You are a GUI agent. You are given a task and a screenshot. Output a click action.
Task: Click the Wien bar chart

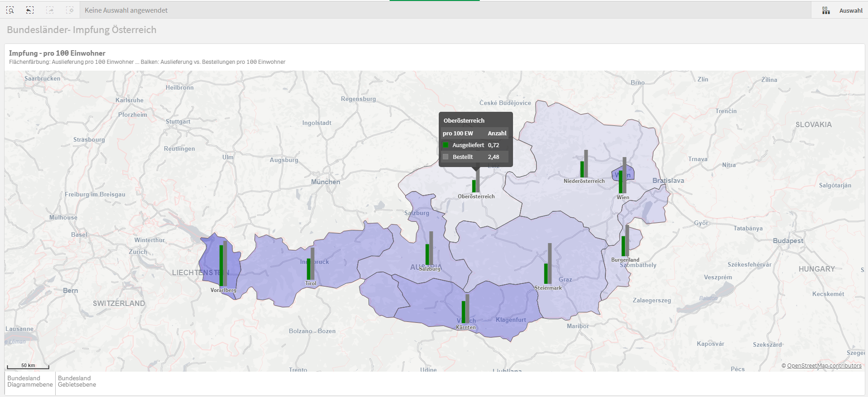(x=623, y=176)
